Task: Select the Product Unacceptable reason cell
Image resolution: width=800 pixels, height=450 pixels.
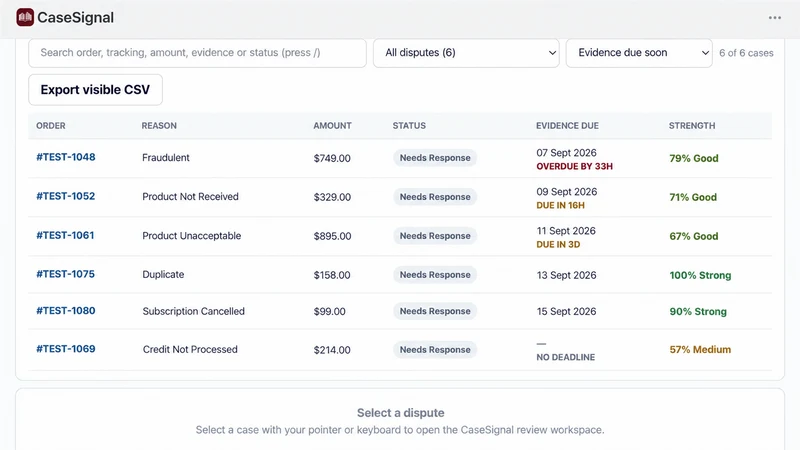Action: pos(191,236)
